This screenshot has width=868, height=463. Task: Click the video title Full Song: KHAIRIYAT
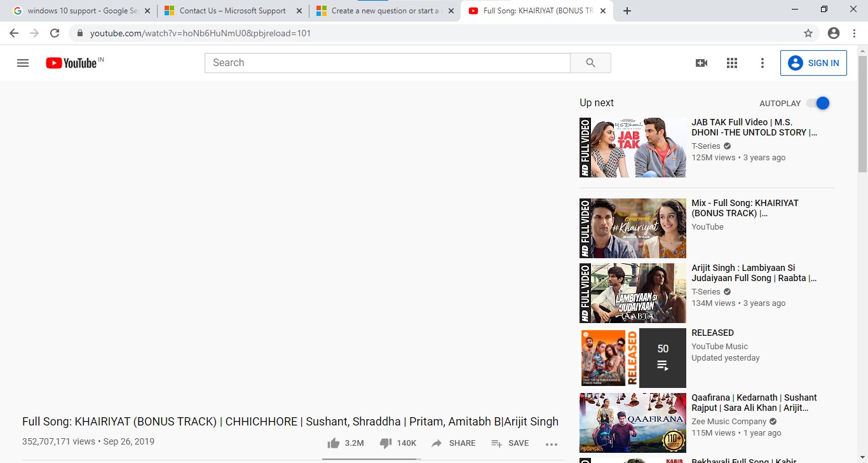290,422
